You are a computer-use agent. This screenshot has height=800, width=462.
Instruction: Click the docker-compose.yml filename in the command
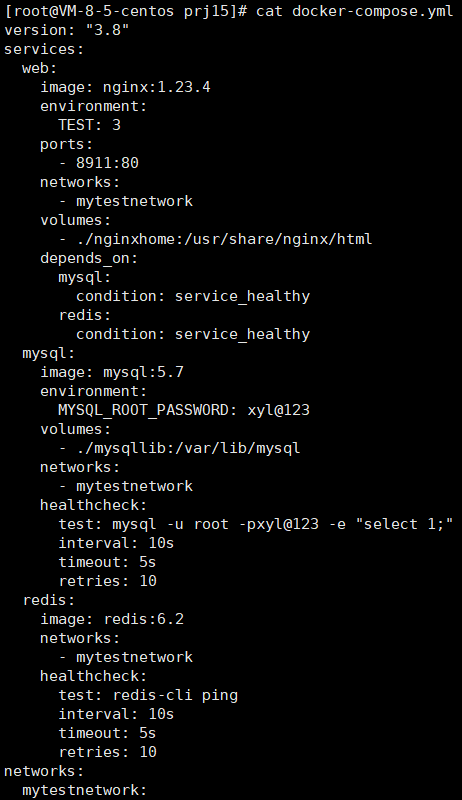coord(372,11)
